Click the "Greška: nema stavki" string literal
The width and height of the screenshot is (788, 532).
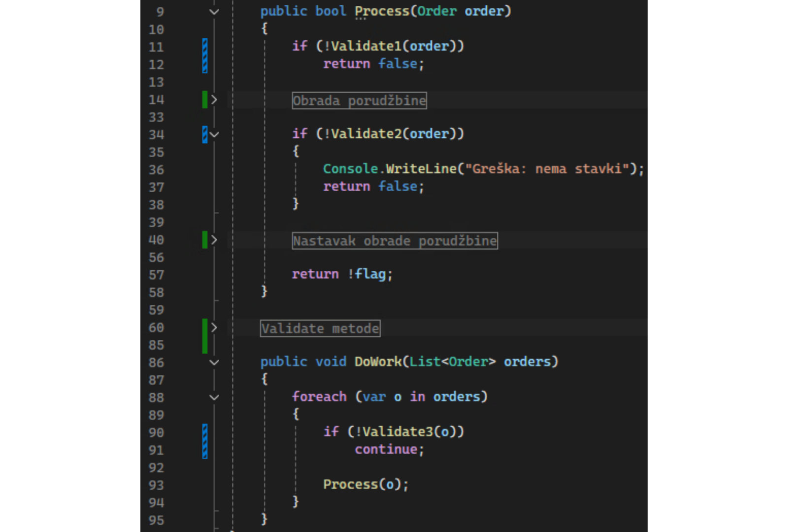(547, 169)
